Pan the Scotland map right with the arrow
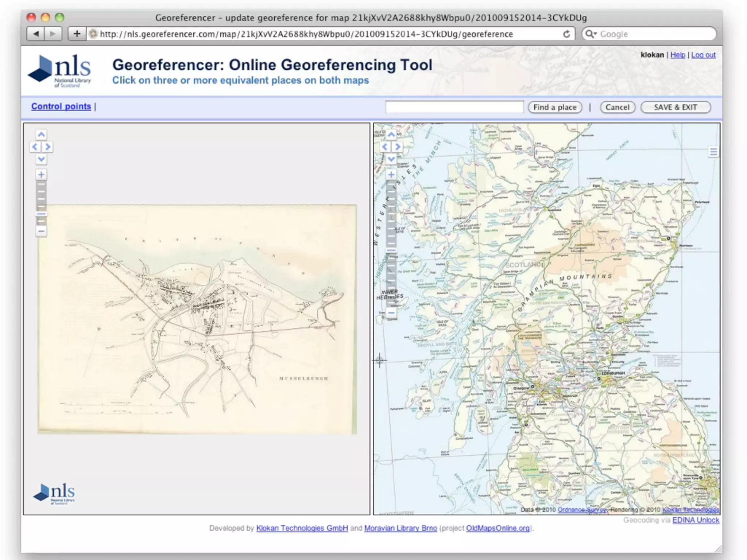 (398, 147)
